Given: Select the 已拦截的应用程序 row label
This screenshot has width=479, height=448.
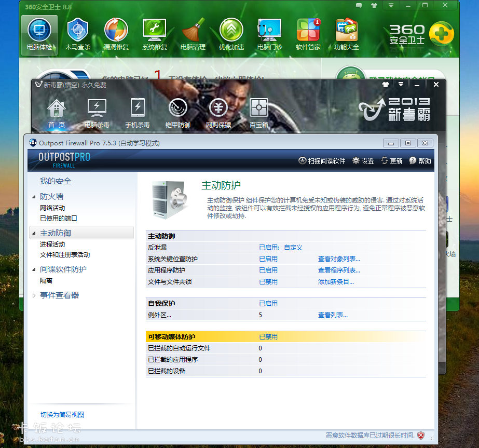Looking at the screenshot, I should click(173, 360).
